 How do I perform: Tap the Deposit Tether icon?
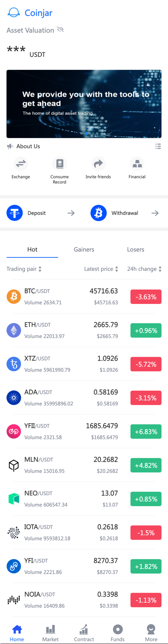(15, 213)
